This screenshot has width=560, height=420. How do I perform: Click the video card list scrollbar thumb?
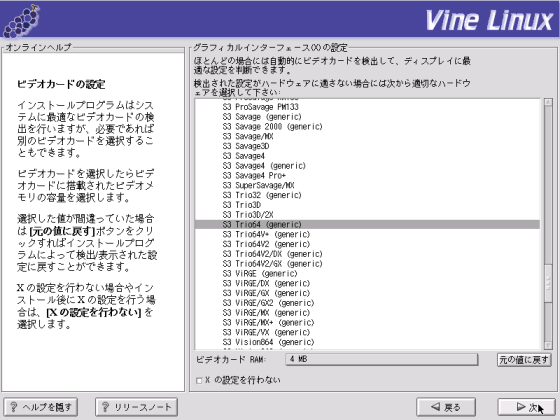[548, 284]
